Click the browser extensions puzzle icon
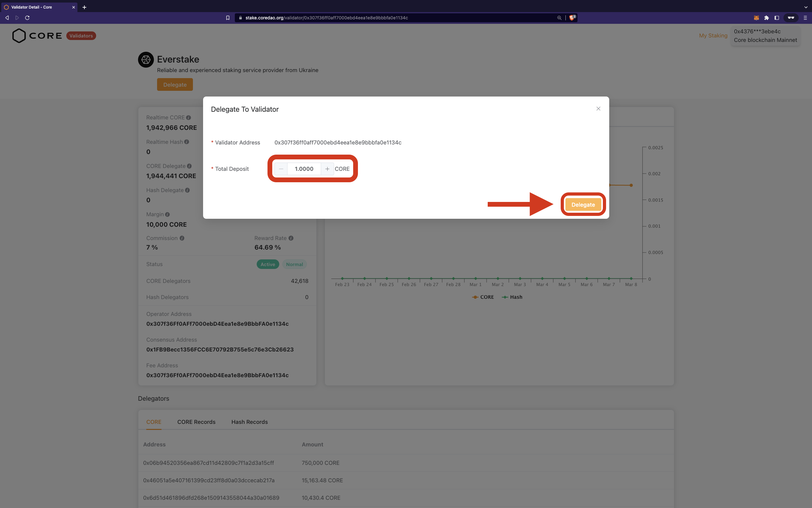 [x=767, y=18]
